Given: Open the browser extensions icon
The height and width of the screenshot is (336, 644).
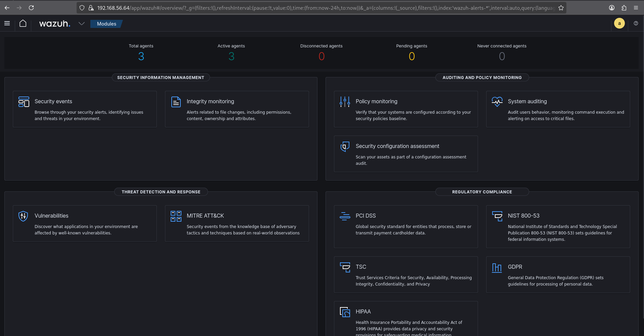Looking at the screenshot, I should click(624, 8).
